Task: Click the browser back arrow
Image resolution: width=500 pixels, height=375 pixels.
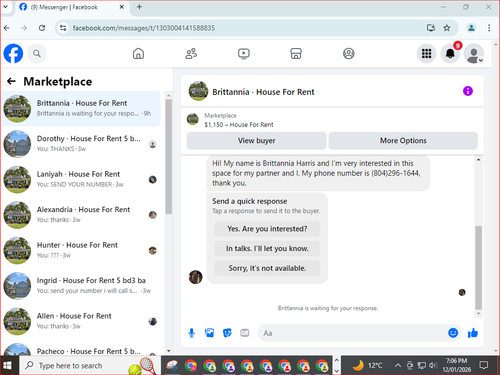Action: [x=7, y=28]
